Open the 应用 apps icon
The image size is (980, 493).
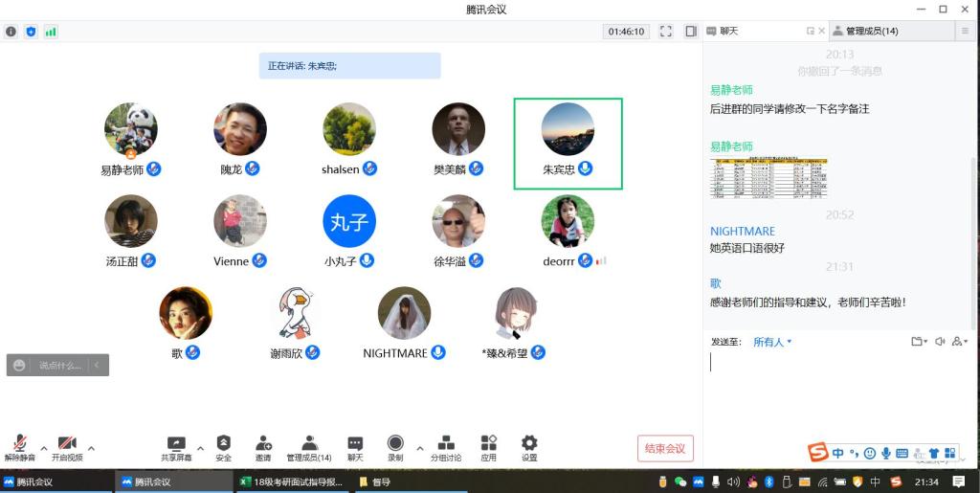click(488, 443)
